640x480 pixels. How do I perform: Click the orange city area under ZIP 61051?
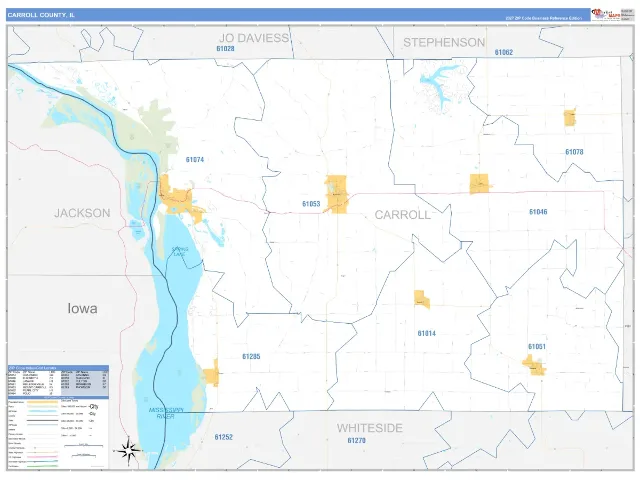click(x=534, y=366)
